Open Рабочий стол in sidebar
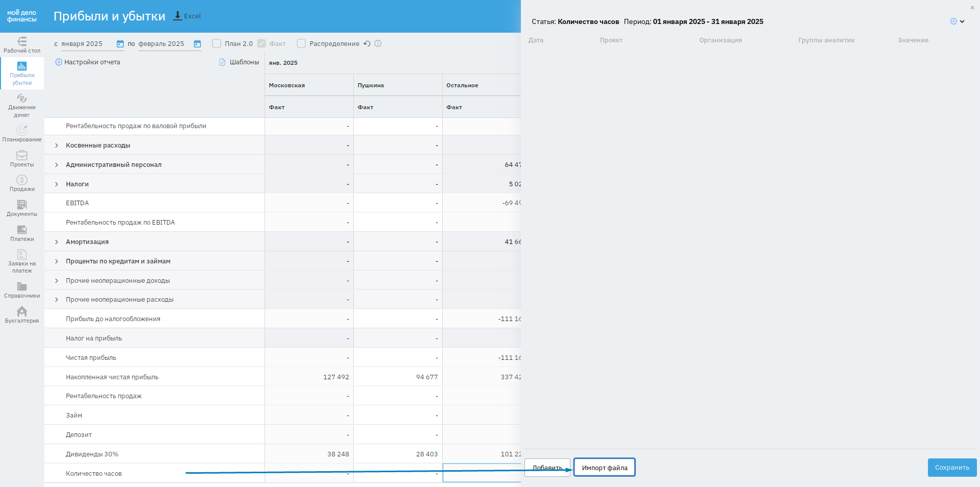 click(x=22, y=45)
